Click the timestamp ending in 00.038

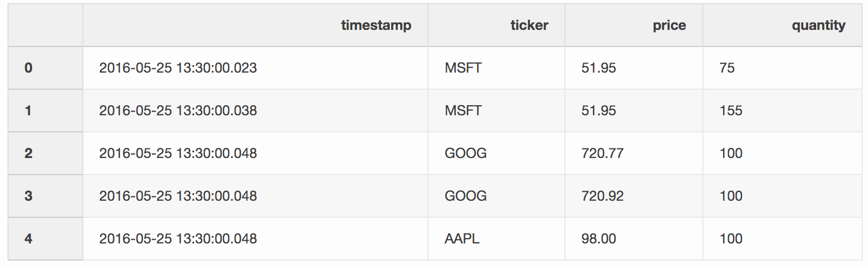pos(178,111)
